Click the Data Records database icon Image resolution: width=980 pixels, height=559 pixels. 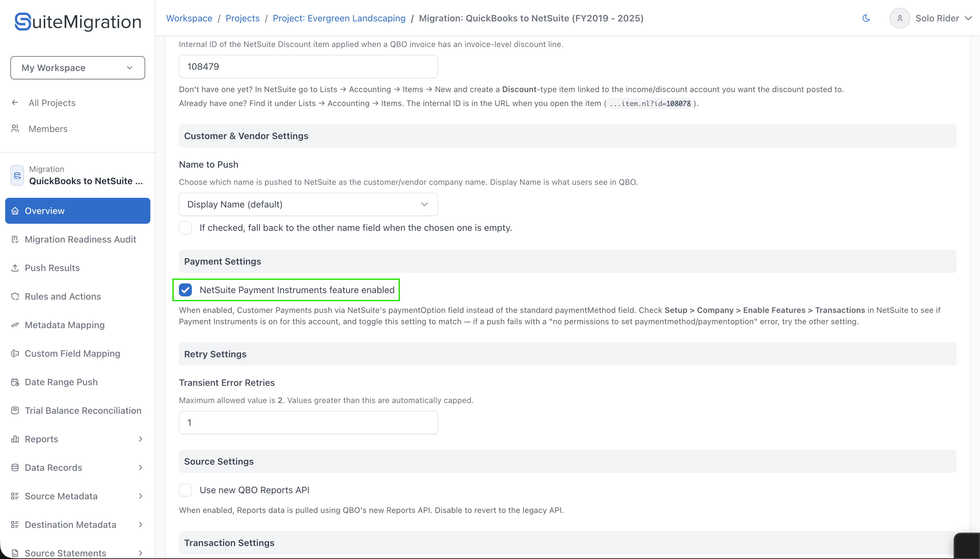[15, 468]
